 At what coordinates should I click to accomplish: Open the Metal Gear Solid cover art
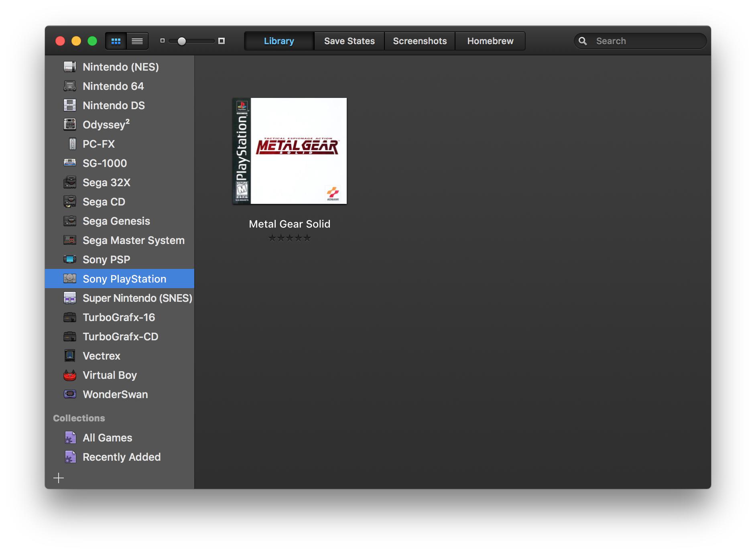[289, 150]
